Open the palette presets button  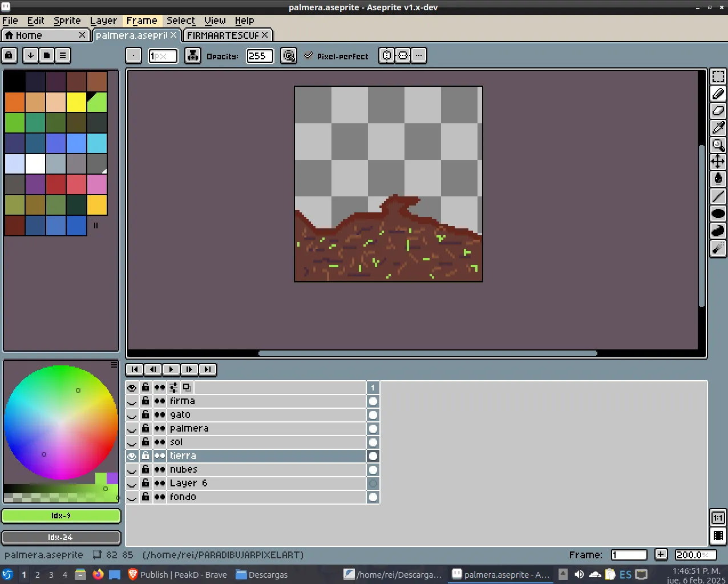47,55
